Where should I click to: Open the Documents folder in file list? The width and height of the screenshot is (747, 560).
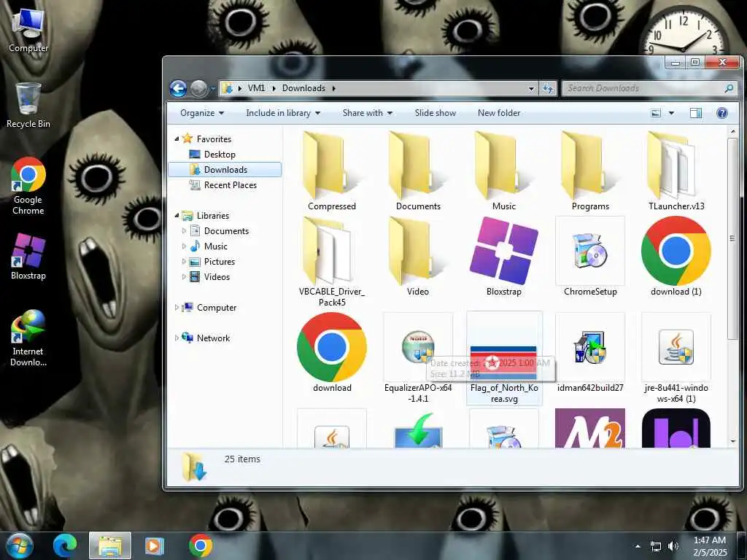418,171
